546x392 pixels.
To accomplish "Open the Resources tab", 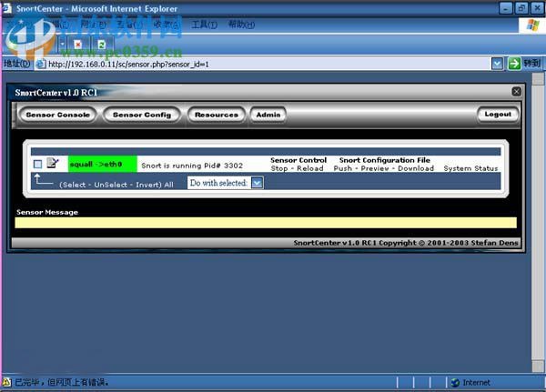I will 217,115.
